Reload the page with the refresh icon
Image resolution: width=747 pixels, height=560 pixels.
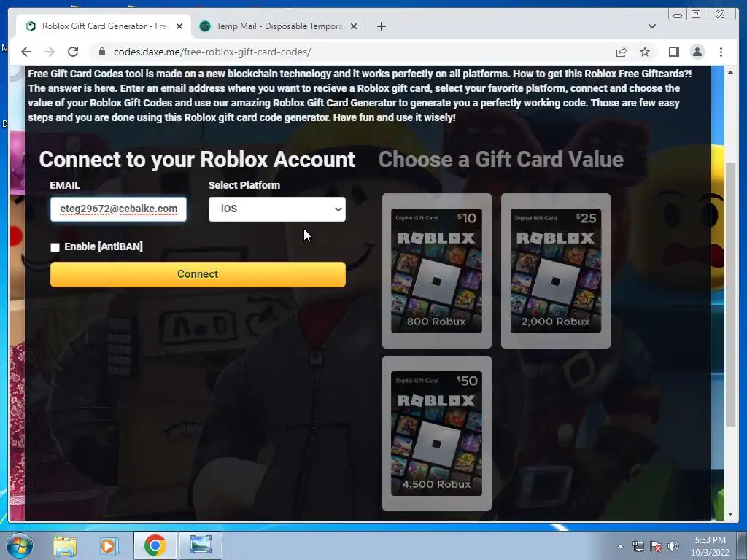(x=73, y=52)
